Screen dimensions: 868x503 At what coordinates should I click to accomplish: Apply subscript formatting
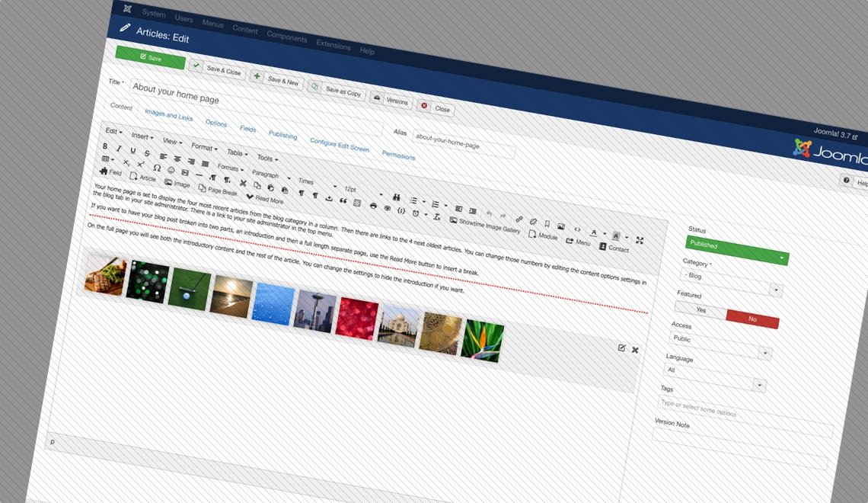coord(126,162)
